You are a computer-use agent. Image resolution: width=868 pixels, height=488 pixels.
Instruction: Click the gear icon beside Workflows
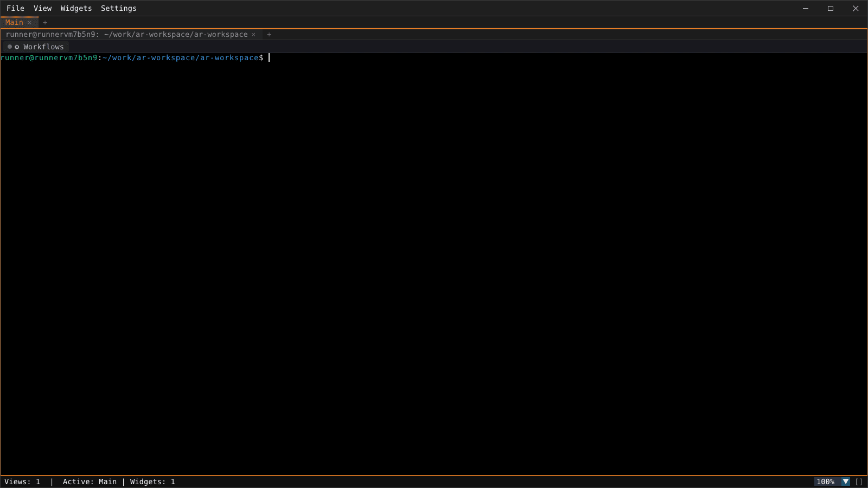coord(17,47)
